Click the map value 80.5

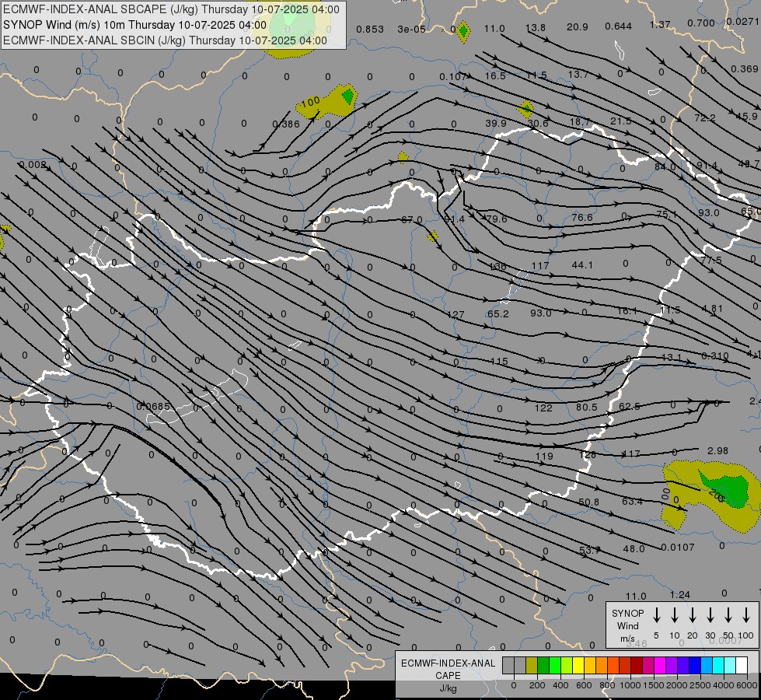(x=586, y=407)
